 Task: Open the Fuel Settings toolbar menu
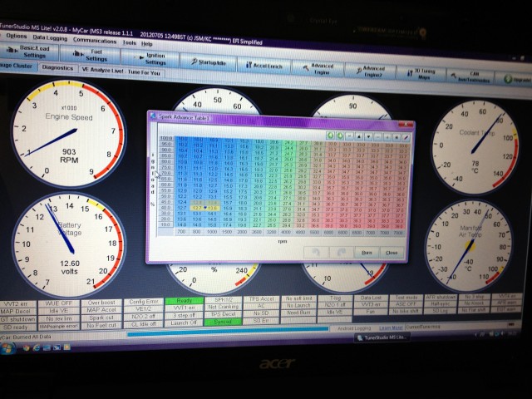90,55
